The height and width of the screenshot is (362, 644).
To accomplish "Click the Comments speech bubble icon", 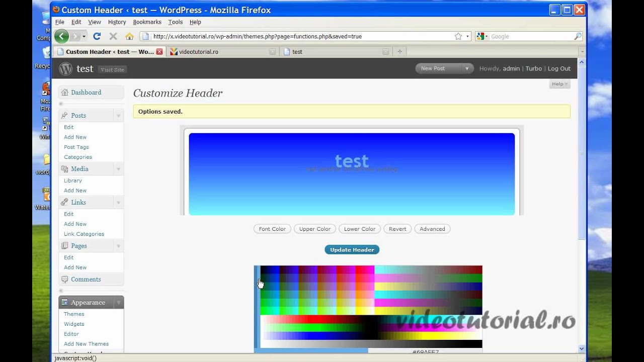I will 64,279.
